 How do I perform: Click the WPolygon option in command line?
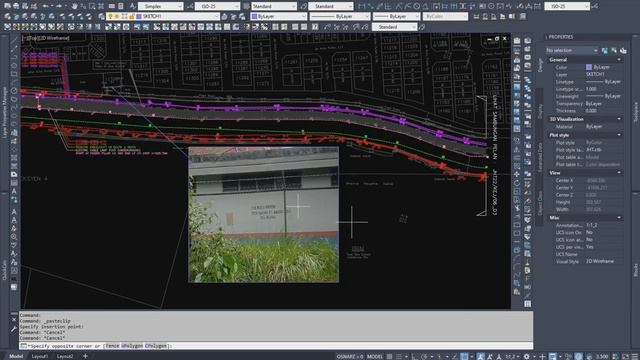point(132,346)
